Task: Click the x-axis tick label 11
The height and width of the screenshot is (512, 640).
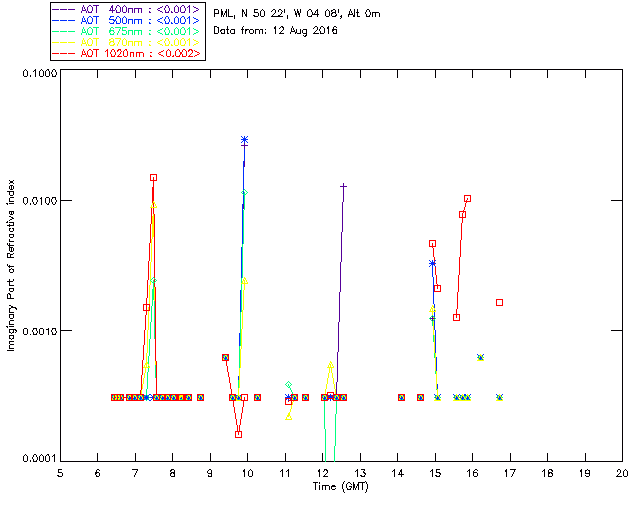Action: (x=285, y=473)
